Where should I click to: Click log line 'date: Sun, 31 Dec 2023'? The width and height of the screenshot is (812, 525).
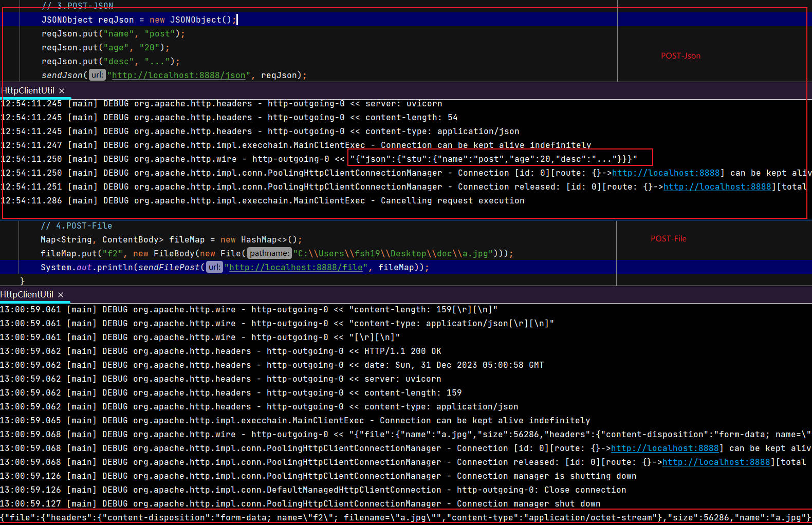(x=272, y=365)
